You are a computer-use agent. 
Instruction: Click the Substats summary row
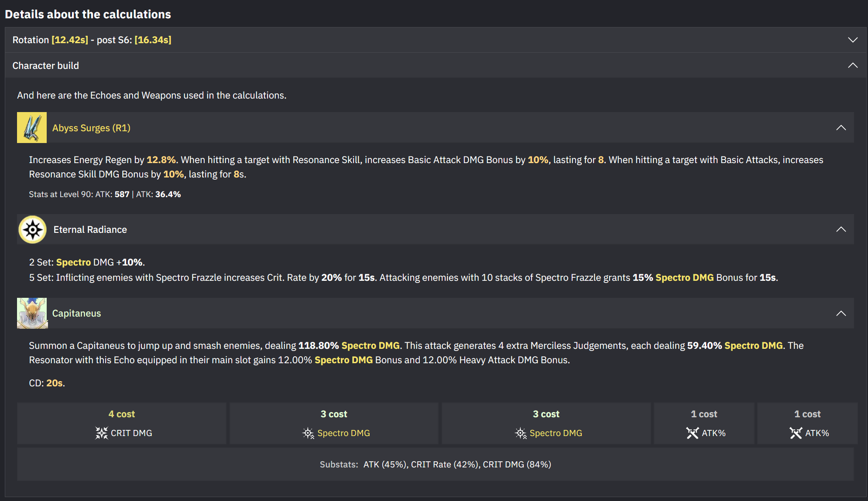435,464
